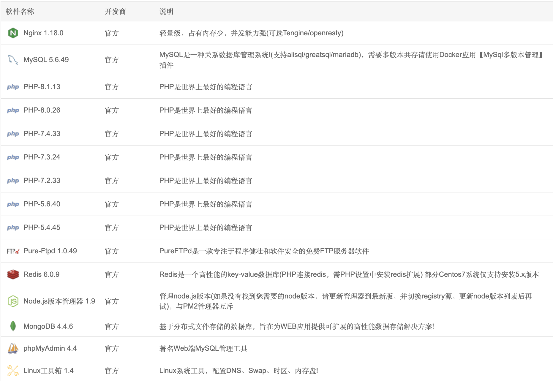Select the Pure-Ftpd 1.0.49 name
Image resolution: width=553 pixels, height=392 pixels.
50,251
